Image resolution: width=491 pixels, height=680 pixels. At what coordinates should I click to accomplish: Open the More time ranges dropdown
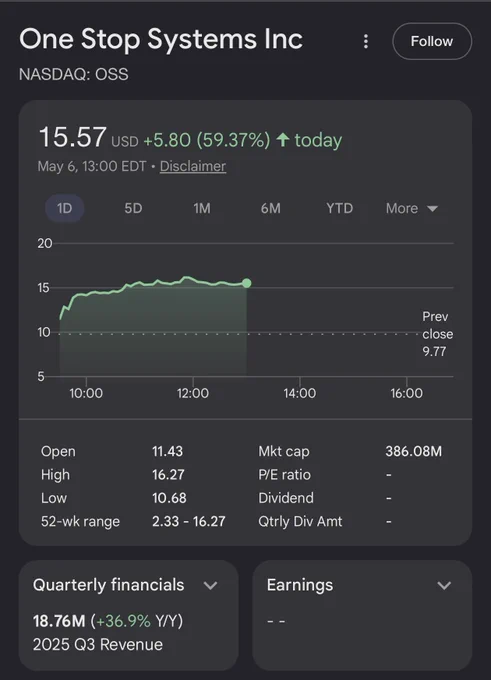(412, 209)
